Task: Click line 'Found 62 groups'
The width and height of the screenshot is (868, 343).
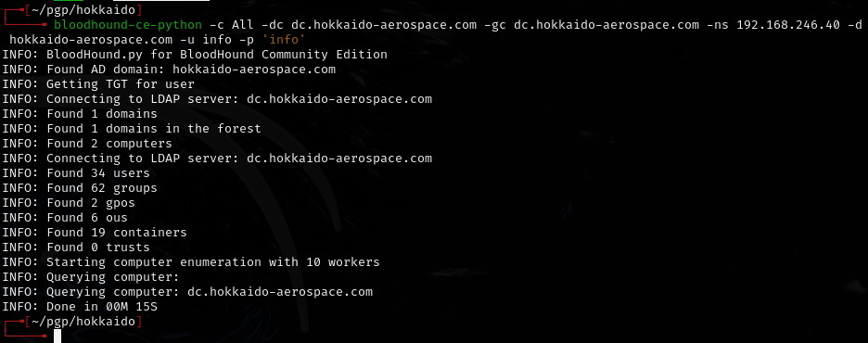Action: 80,188
